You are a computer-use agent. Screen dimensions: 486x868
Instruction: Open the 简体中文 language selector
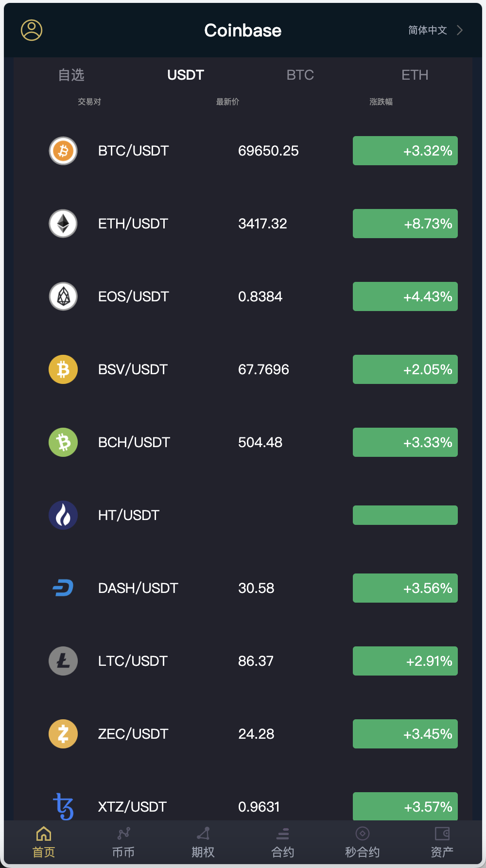pos(427,30)
